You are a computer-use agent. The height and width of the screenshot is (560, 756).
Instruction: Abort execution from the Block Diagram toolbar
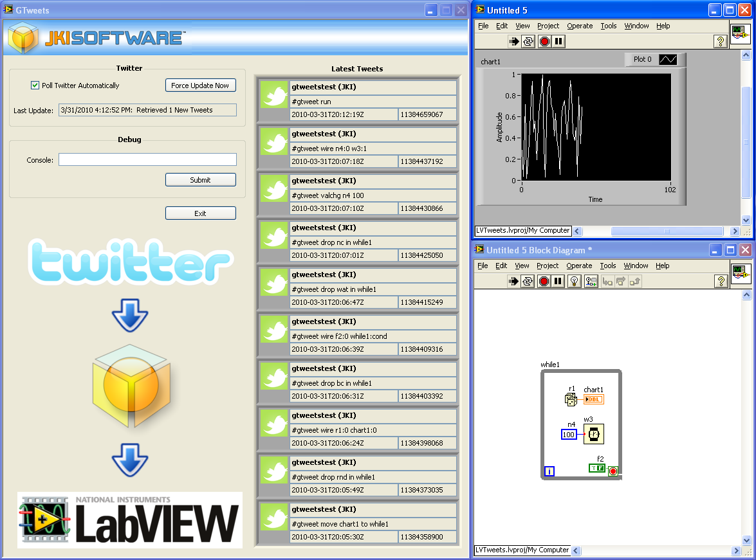point(544,282)
